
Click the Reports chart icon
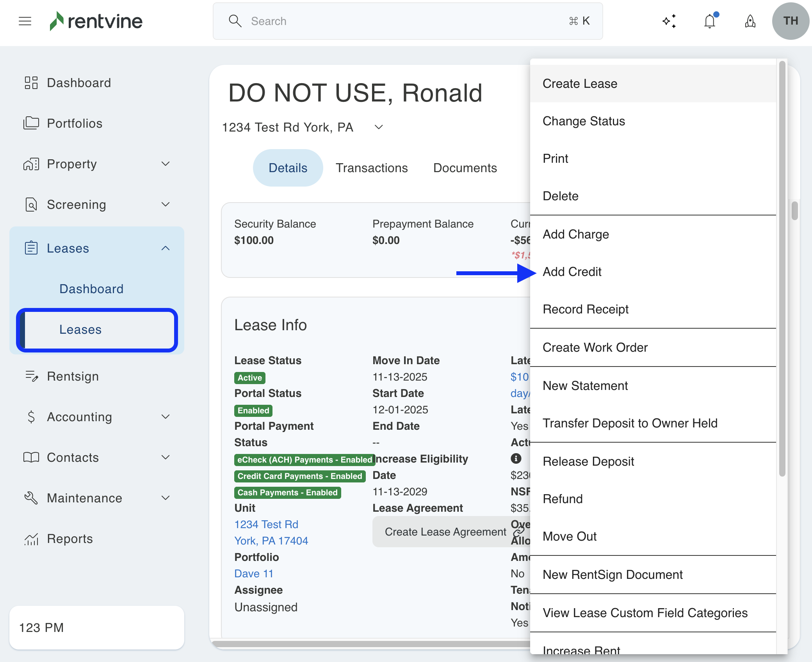pos(31,539)
